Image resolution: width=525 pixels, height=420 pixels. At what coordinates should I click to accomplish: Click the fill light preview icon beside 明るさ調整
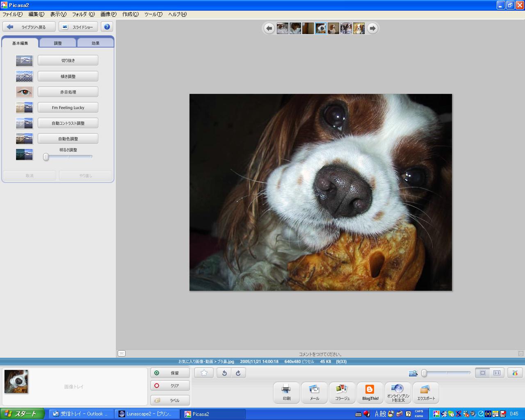[24, 154]
